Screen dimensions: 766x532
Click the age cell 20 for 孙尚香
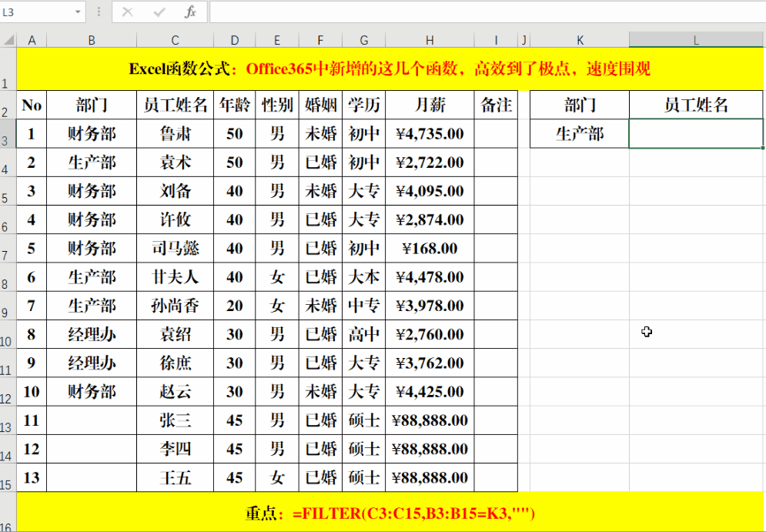click(235, 306)
